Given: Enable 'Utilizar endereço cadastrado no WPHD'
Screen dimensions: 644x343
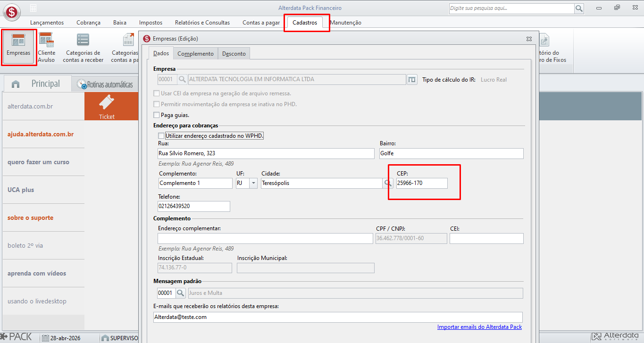Looking at the screenshot, I should tap(161, 136).
